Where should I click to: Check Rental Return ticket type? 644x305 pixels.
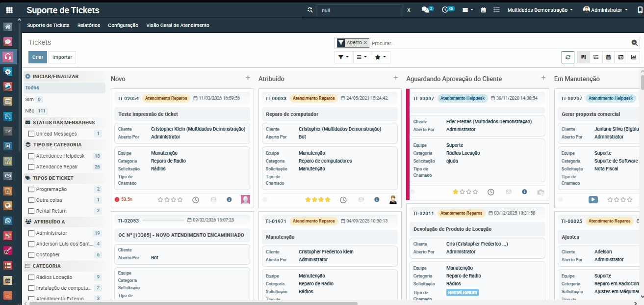click(x=31, y=211)
